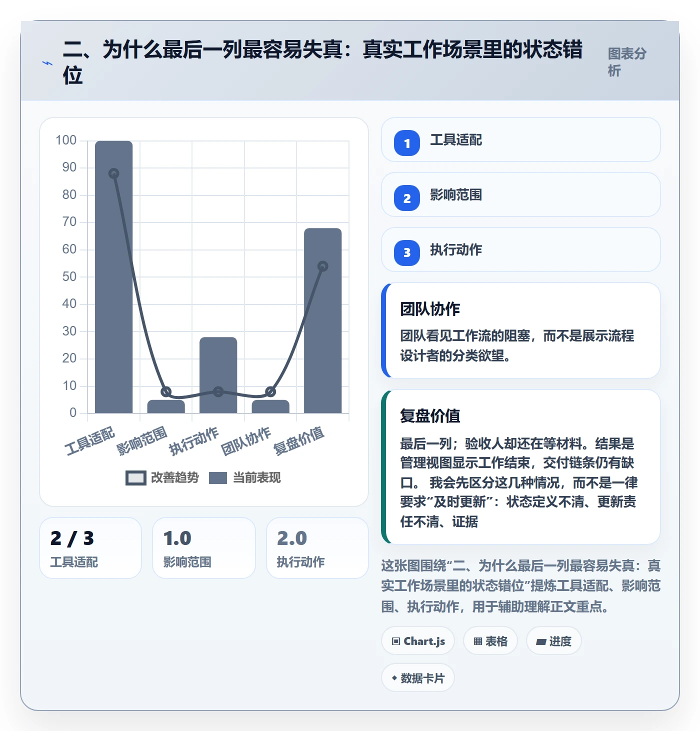
Task: Open the 数据卡片 tag
Action: pos(418,678)
